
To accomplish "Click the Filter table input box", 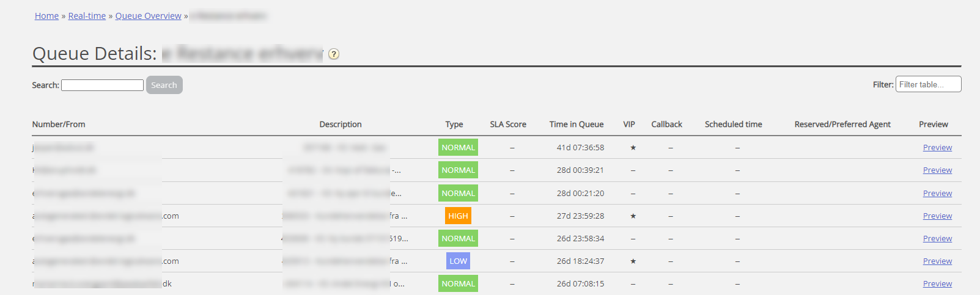I will (x=928, y=84).
